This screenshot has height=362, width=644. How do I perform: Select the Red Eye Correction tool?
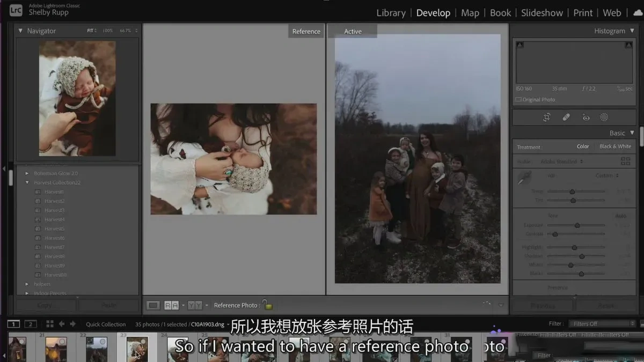[x=586, y=117]
